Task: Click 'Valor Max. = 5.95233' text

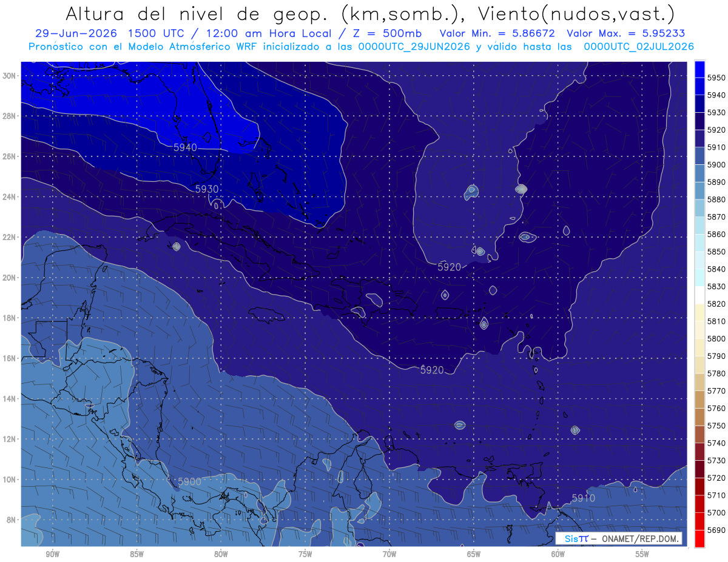Action: coord(626,33)
